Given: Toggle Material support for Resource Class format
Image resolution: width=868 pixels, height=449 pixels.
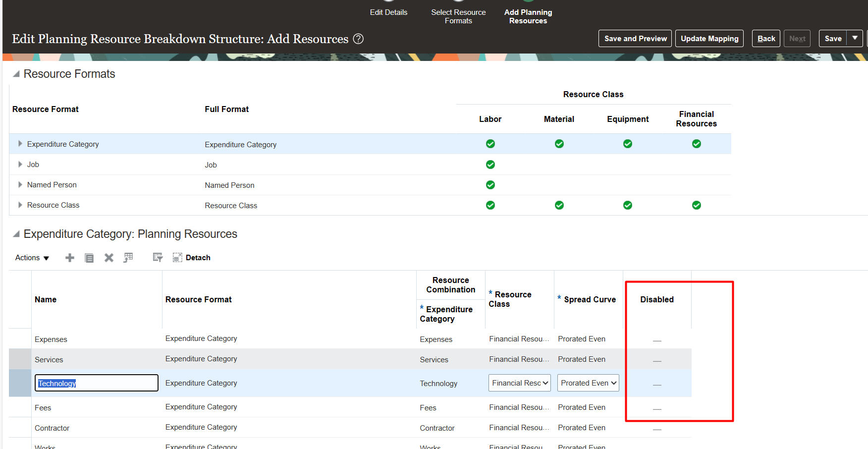Looking at the screenshot, I should click(x=559, y=205).
